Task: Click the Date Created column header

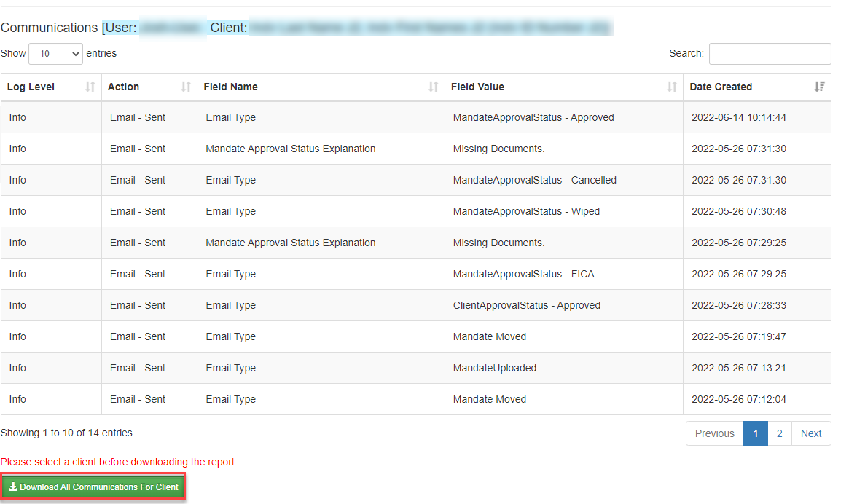Action: 721,87
